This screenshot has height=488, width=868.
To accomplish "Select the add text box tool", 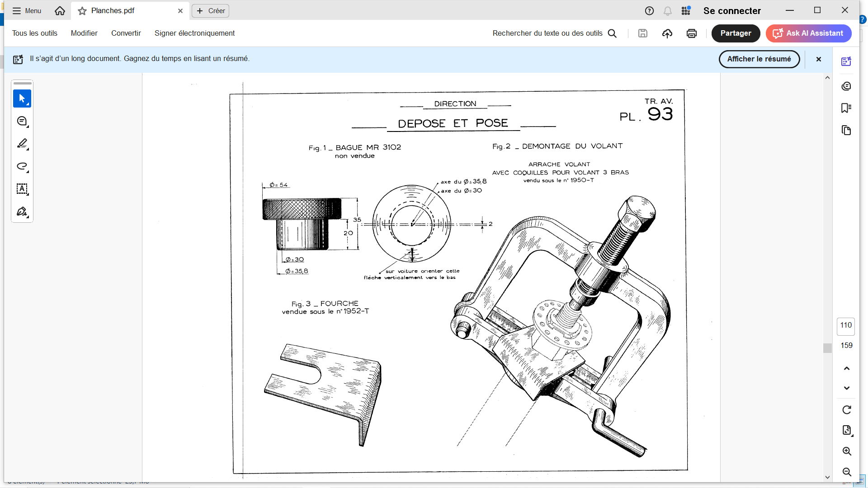I will (22, 189).
